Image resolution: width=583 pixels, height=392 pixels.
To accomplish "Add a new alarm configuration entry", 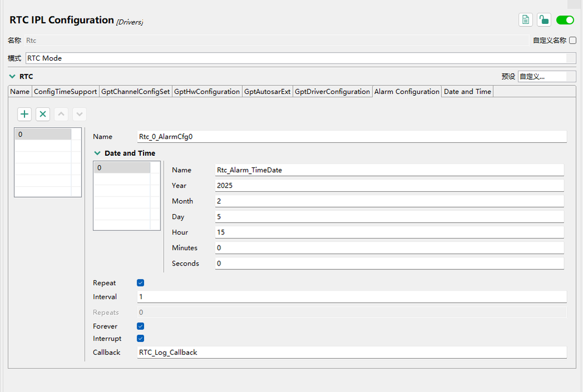I will point(25,114).
